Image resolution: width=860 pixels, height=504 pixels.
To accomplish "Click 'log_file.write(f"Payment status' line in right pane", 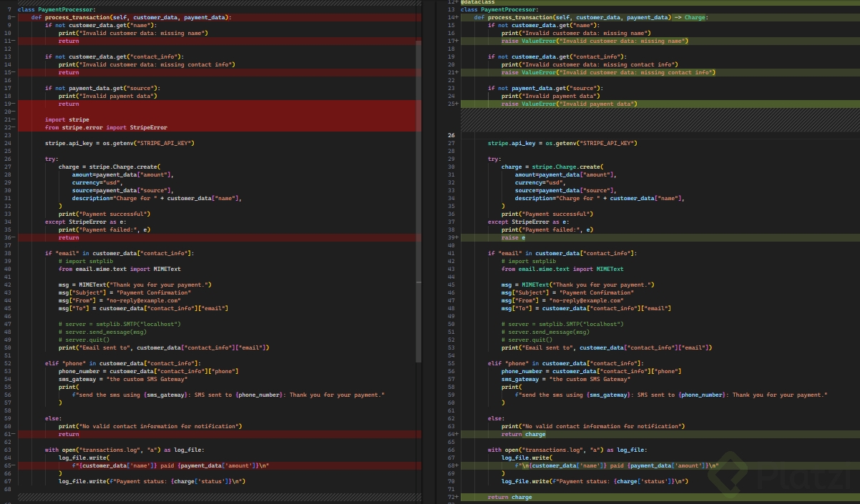I will click(595, 481).
